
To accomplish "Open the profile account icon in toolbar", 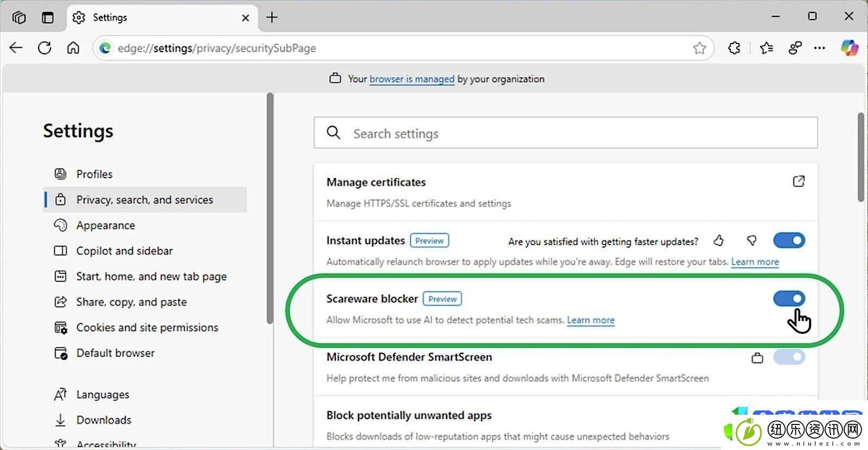I will [x=795, y=48].
